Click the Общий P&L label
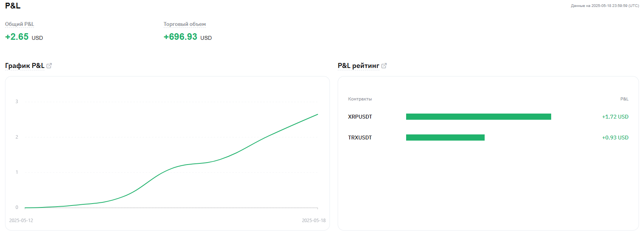644x236 pixels. pyautogui.click(x=19, y=24)
